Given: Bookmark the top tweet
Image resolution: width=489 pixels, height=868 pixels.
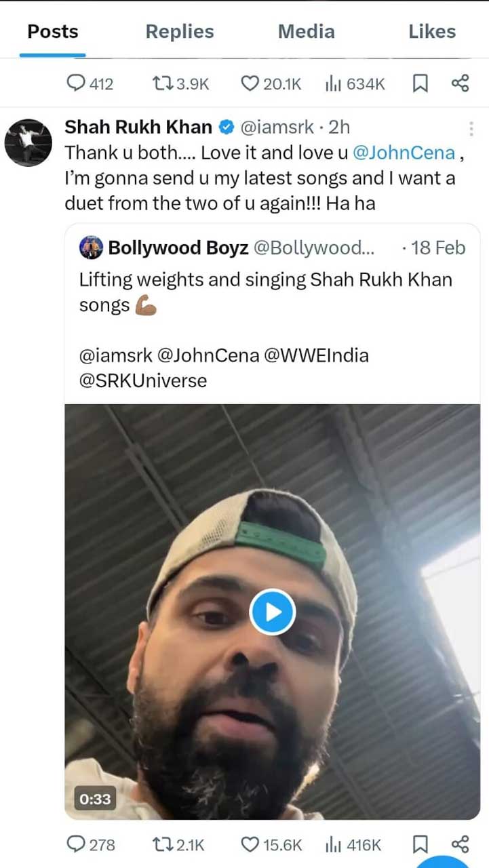Looking at the screenshot, I should 420,83.
